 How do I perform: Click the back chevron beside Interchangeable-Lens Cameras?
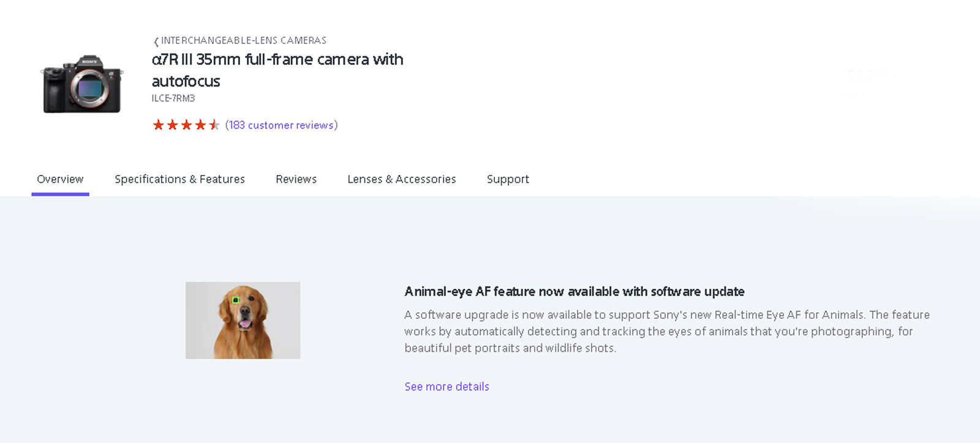[x=156, y=42]
